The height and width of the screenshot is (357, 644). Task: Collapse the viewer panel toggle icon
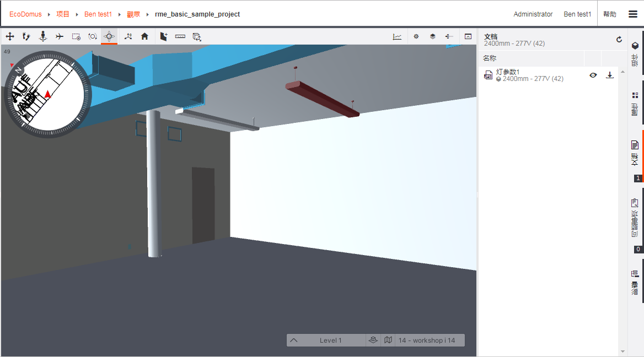(468, 36)
